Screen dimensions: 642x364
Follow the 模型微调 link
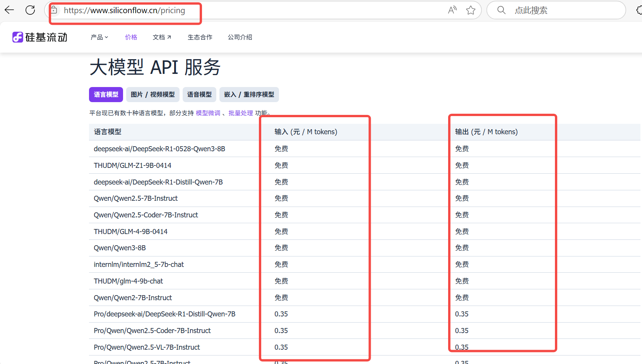tap(208, 113)
